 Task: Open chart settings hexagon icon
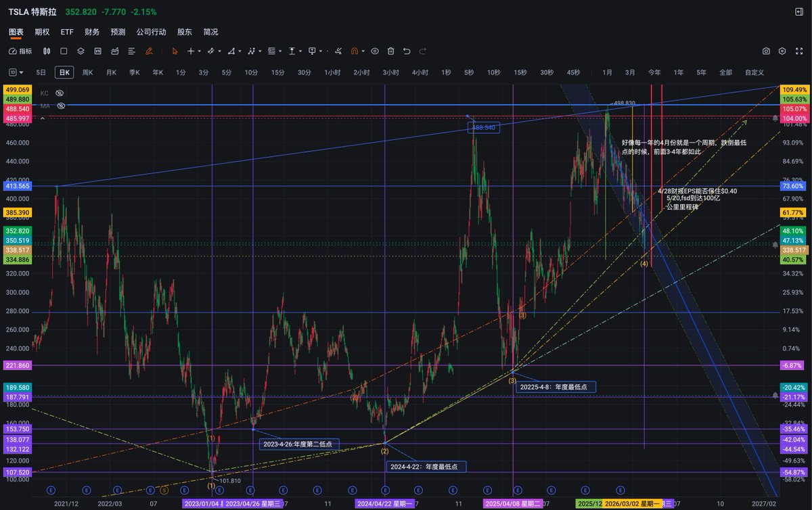point(782,51)
